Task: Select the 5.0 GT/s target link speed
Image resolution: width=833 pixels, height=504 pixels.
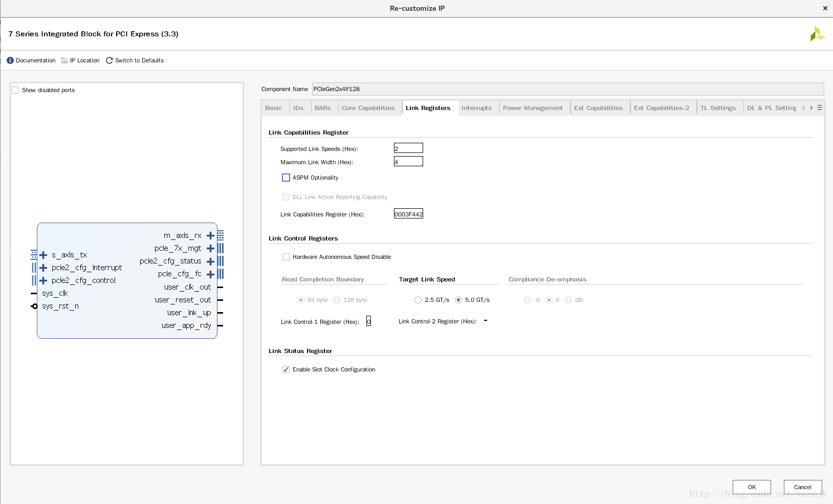Action: click(458, 300)
